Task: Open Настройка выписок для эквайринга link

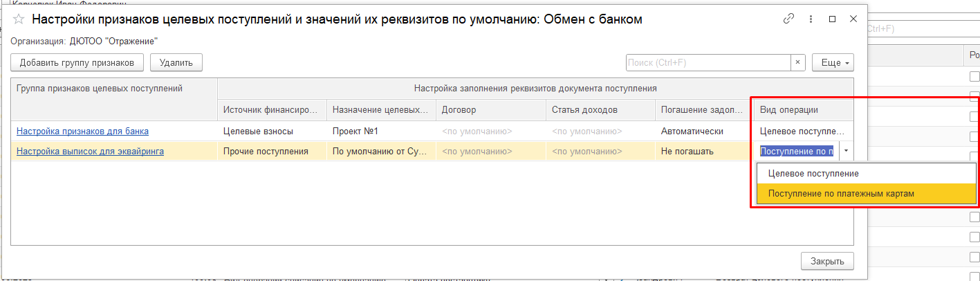Action: 90,151
